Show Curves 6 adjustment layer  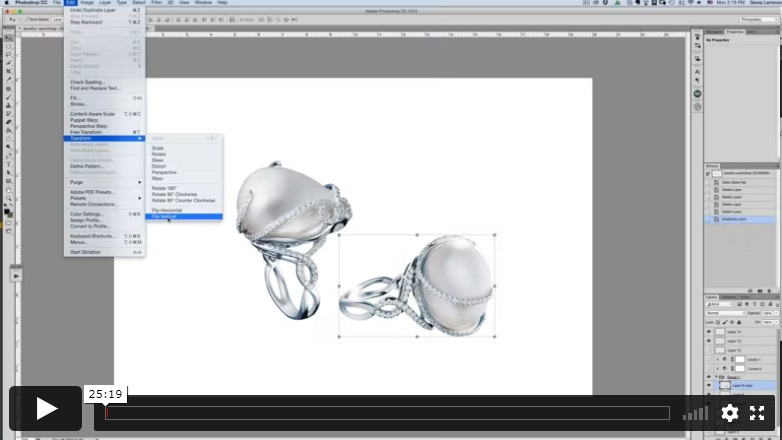point(709,369)
